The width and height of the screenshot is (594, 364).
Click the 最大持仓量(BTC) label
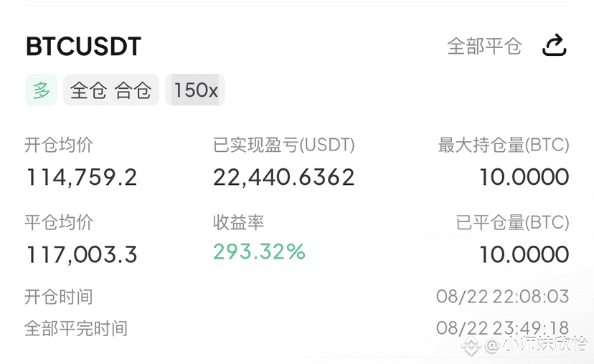tap(504, 145)
